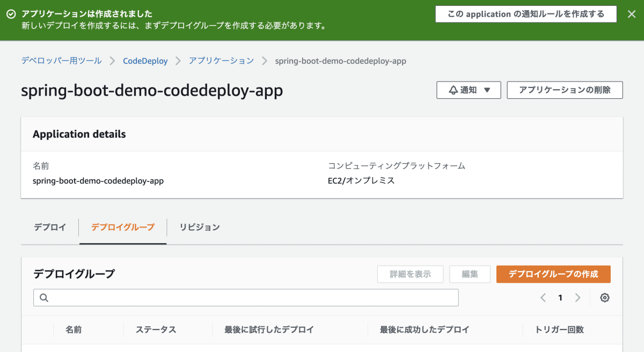Click the 詳細を表示 button

(411, 274)
